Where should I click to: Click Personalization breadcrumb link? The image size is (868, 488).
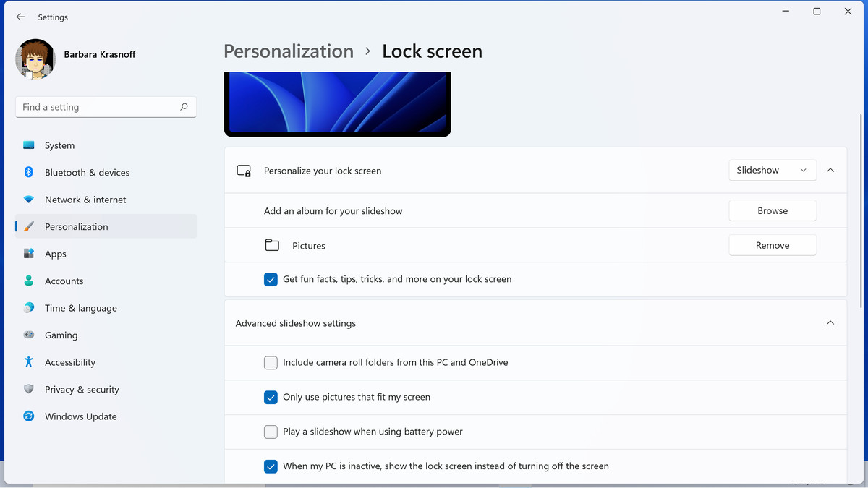coord(289,51)
